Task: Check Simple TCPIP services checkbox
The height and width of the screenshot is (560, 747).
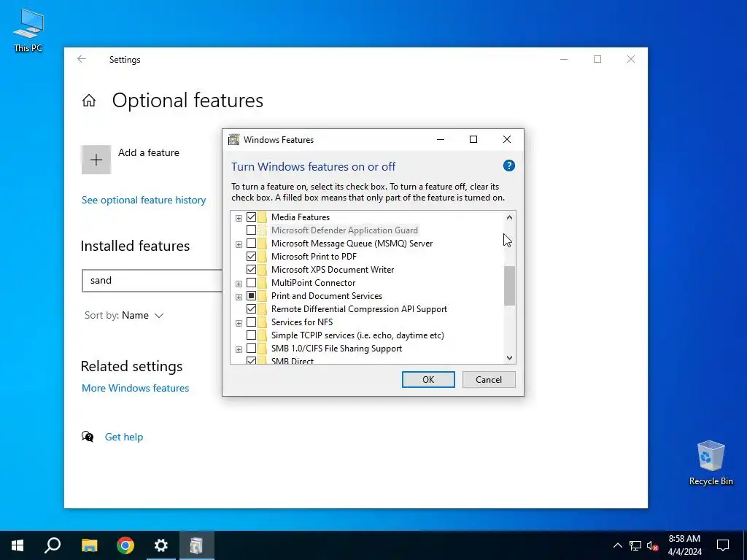Action: click(x=251, y=335)
